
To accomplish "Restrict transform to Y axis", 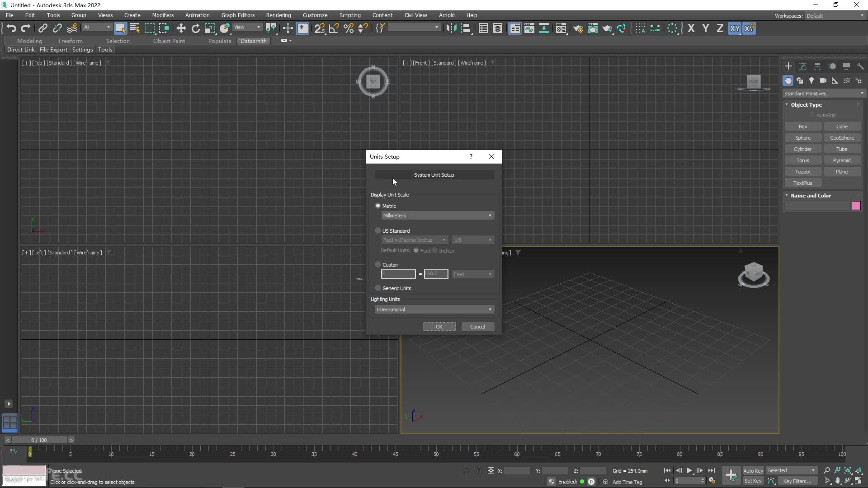I will coord(705,28).
